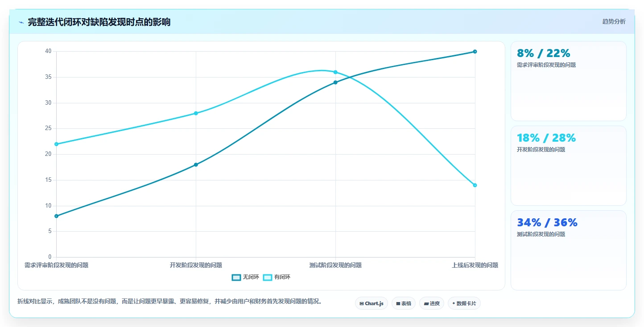Viewport: 644px width, 327px height.
Task: Click the y-axis value 15
Action: pos(49,180)
